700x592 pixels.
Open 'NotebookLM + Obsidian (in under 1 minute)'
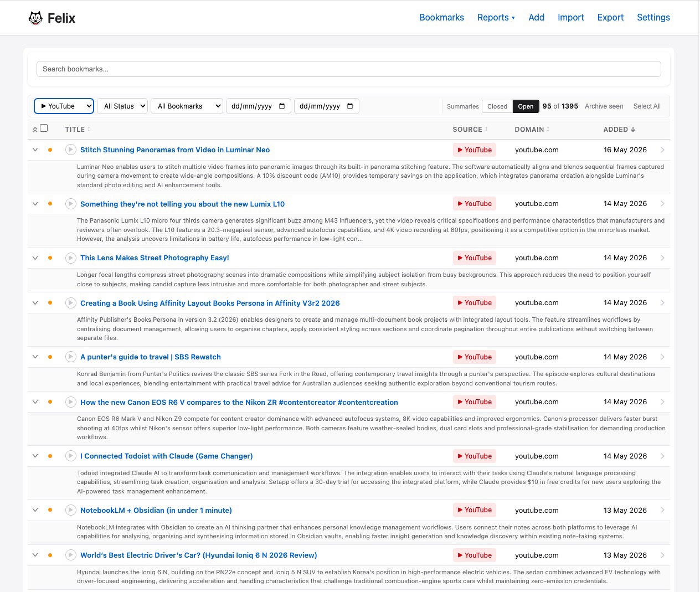[x=156, y=510]
